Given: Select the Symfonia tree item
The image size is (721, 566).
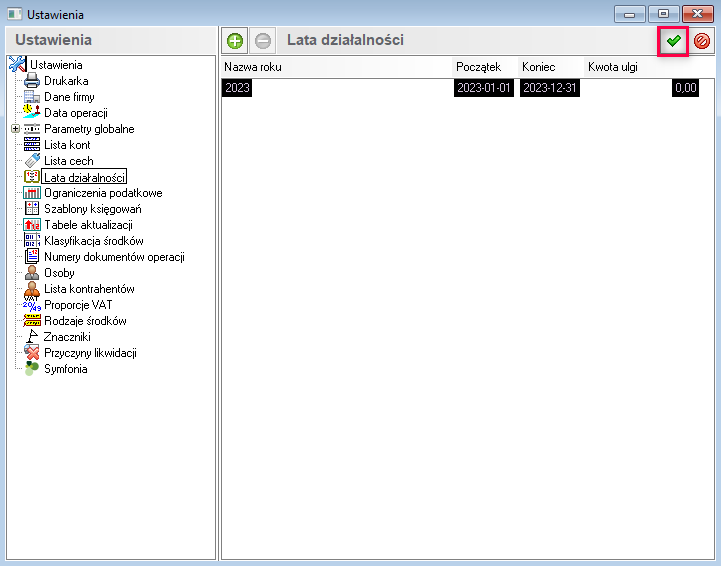Looking at the screenshot, I should (66, 369).
